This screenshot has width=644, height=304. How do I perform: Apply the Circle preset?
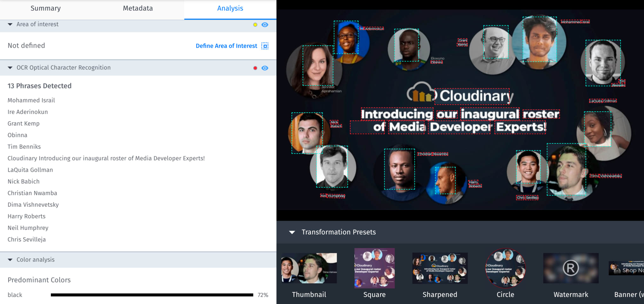(505, 268)
